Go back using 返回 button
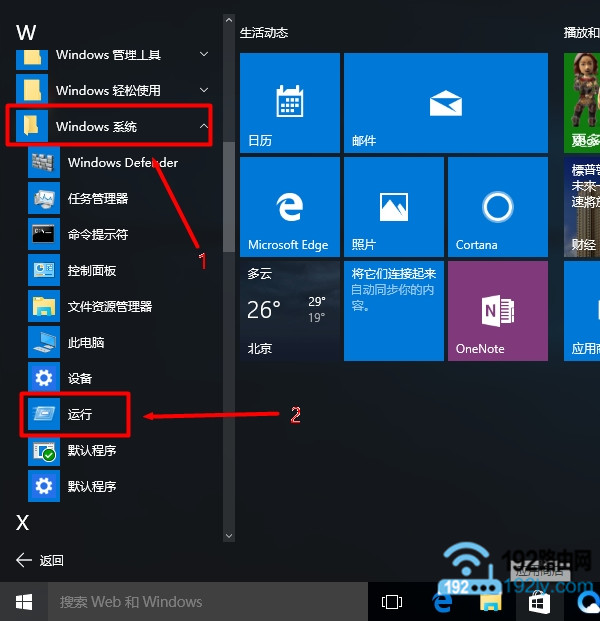 (40, 560)
